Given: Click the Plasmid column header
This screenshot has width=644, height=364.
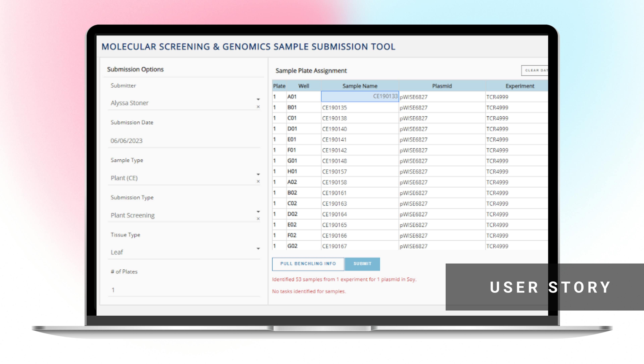Looking at the screenshot, I should click(442, 86).
